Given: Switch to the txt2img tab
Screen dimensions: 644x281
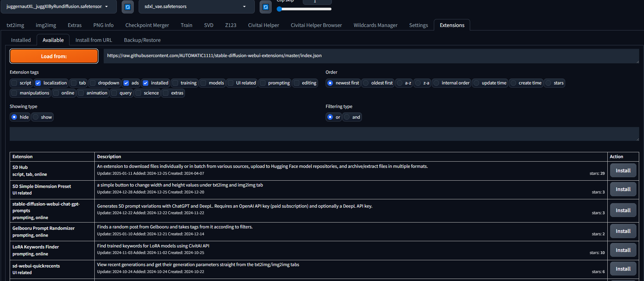Looking at the screenshot, I should [x=15, y=25].
